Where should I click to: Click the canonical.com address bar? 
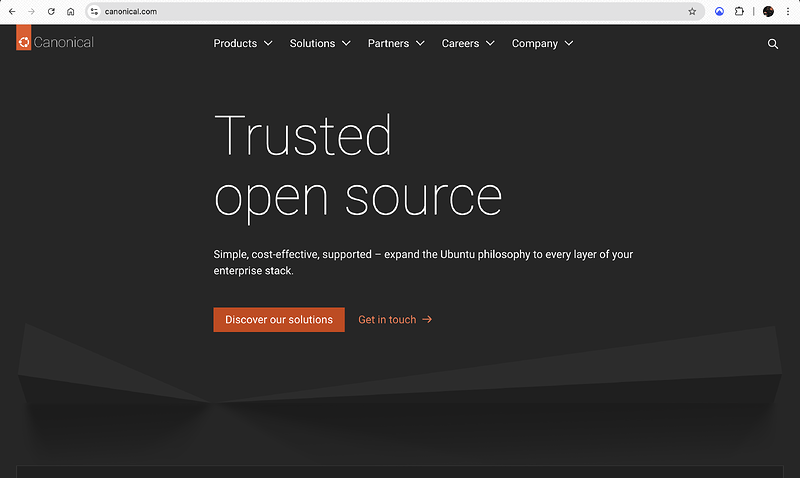[x=395, y=11]
